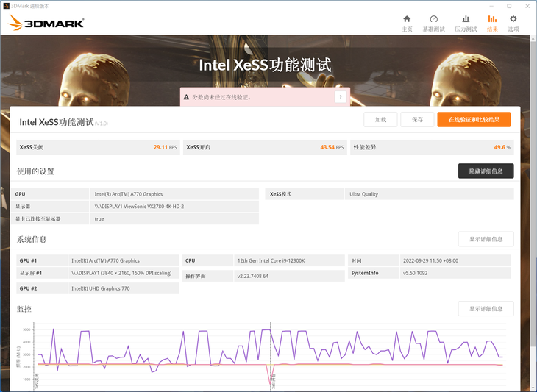Click the DISPLAY1 3840 × 2160 resolution value
537x392 pixels.
pyautogui.click(x=121, y=273)
